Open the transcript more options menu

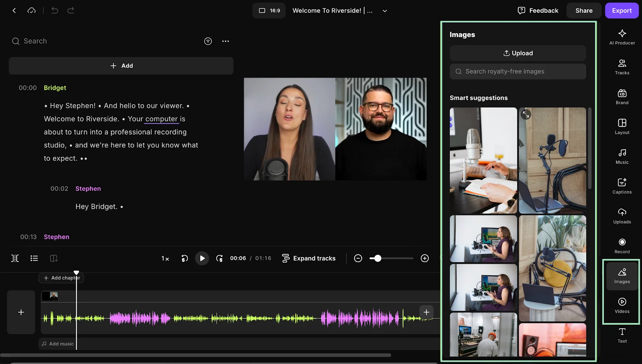coord(226,41)
